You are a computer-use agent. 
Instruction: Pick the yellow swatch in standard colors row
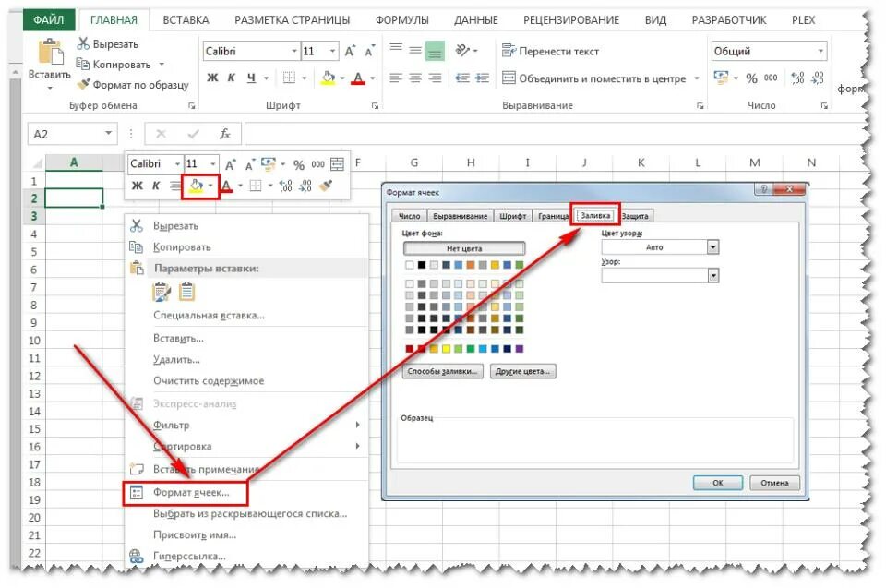[446, 349]
